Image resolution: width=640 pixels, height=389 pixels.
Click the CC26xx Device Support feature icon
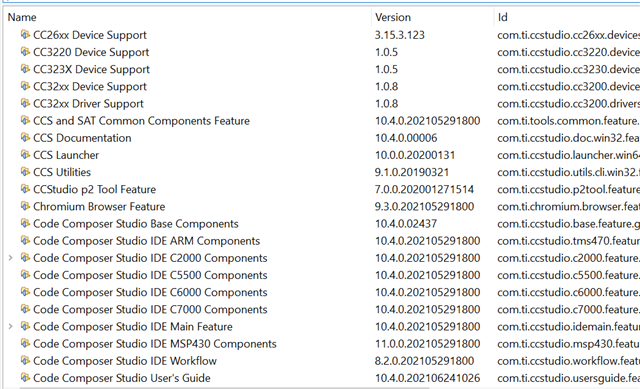(x=25, y=35)
